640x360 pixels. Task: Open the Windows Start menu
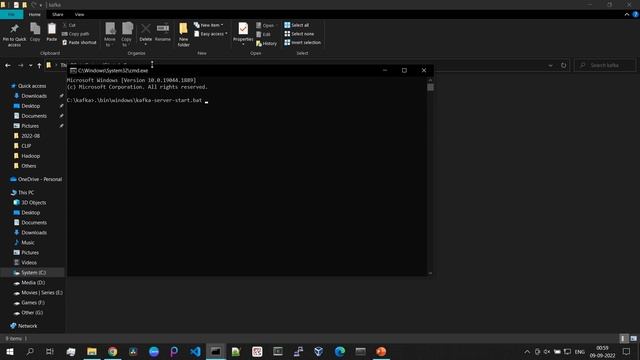tap(9, 351)
